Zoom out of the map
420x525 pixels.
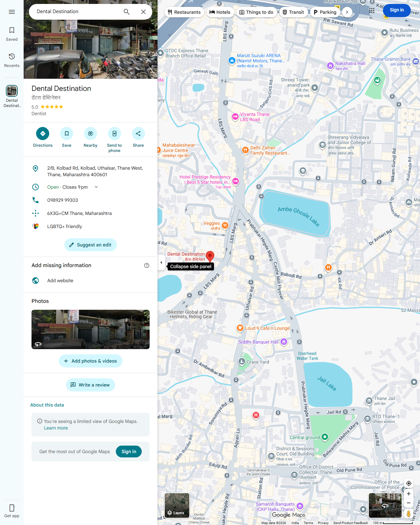409,503
